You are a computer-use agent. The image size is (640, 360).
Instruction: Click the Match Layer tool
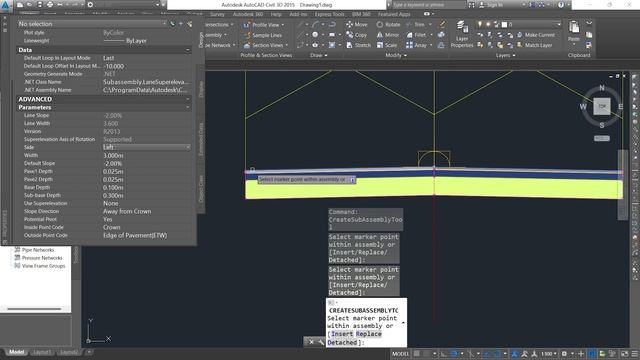[x=535, y=45]
